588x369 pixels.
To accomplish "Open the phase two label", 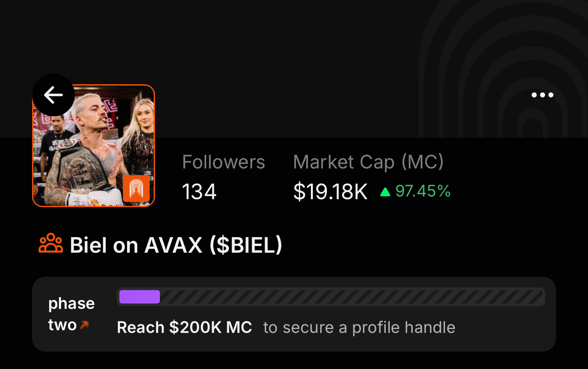I will (x=71, y=304).
